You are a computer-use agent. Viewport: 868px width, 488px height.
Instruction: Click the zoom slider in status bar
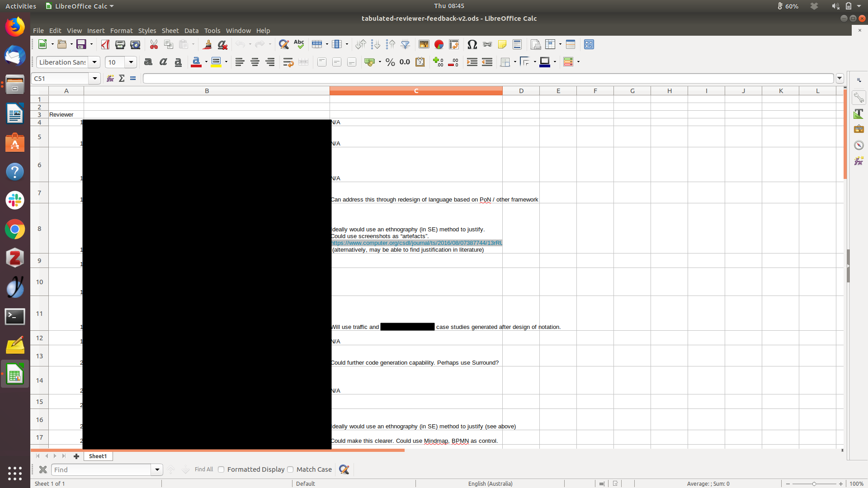click(814, 483)
